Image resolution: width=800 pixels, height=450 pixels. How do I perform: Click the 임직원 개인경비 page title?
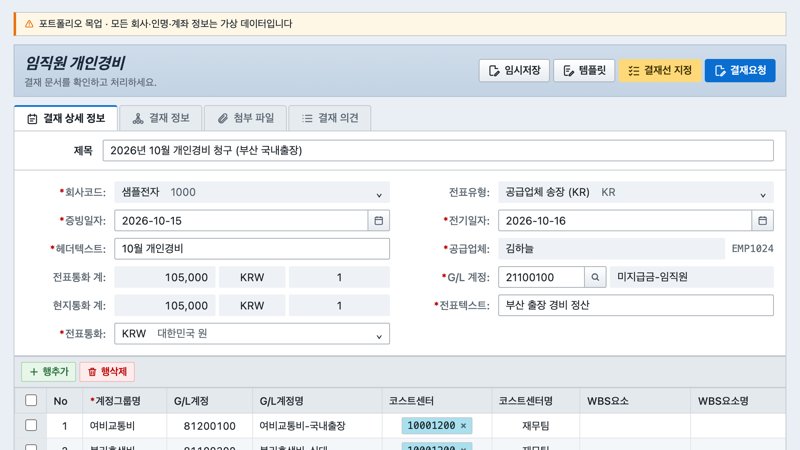[75, 63]
